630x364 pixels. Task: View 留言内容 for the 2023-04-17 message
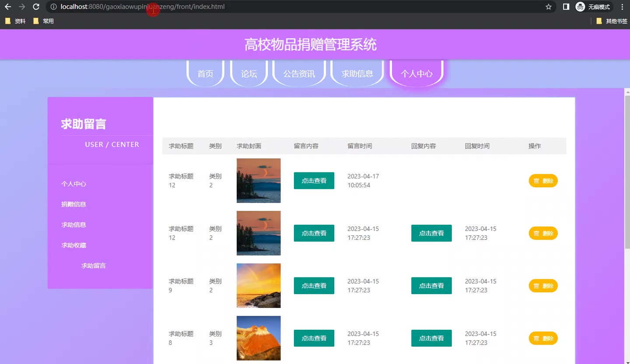click(314, 181)
